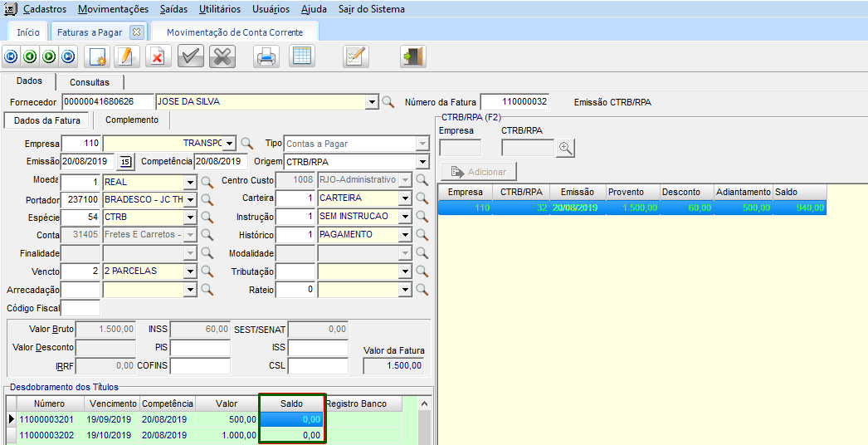868x445 pixels.
Task: Go to the first record
Action: click(x=11, y=56)
